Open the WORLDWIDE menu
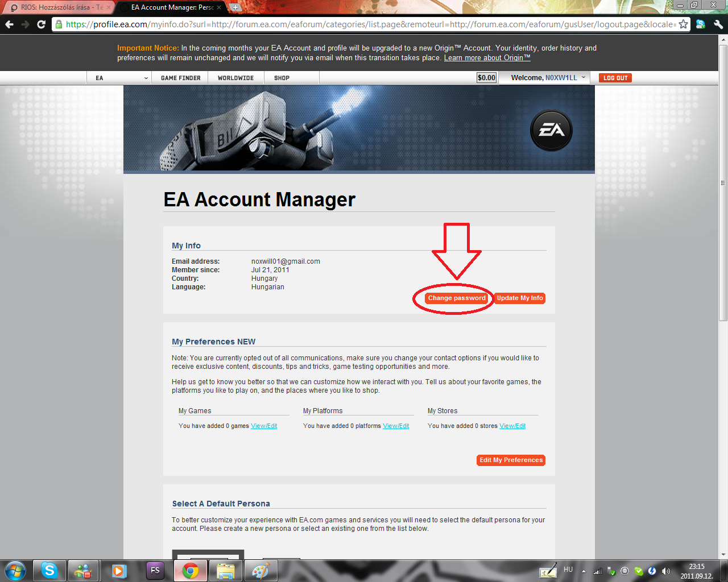 [x=236, y=78]
